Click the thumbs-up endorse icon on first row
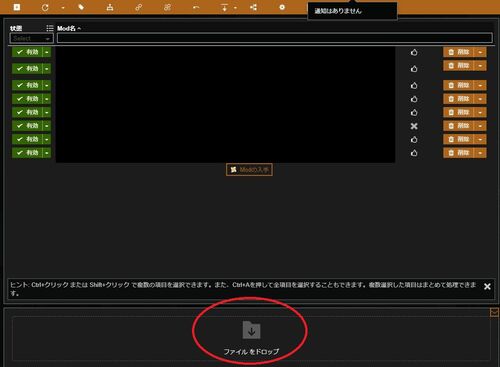Image resolution: width=500 pixels, height=367 pixels. pos(414,52)
